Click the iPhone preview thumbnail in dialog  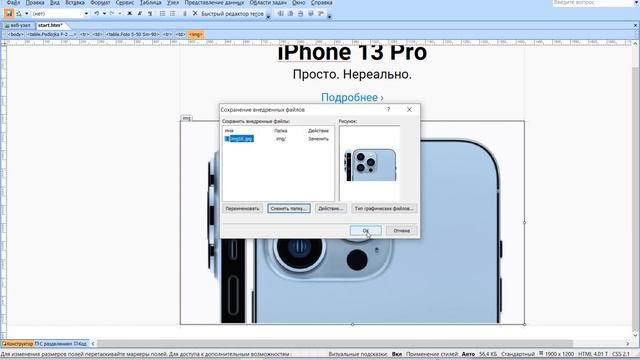click(370, 165)
